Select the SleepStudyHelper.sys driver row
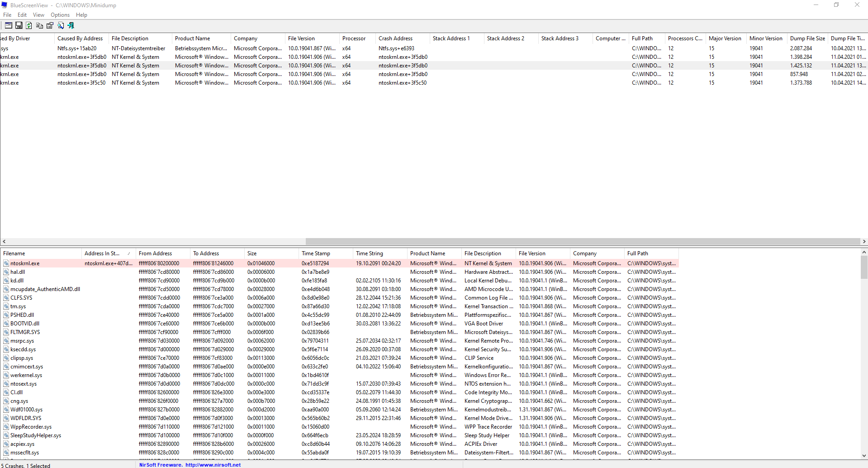 (x=339, y=435)
